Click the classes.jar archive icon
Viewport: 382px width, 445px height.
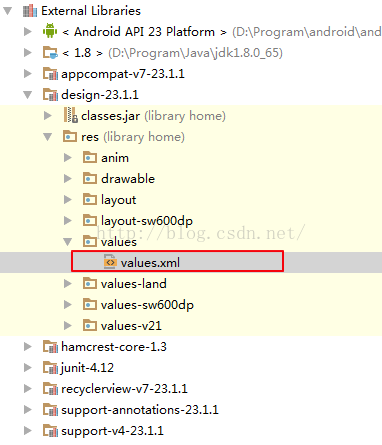point(71,115)
